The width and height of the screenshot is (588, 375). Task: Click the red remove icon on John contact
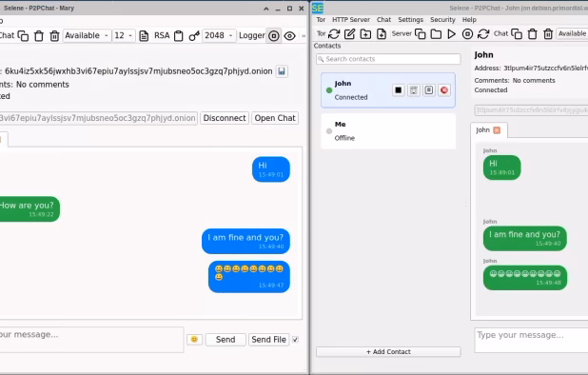(444, 90)
